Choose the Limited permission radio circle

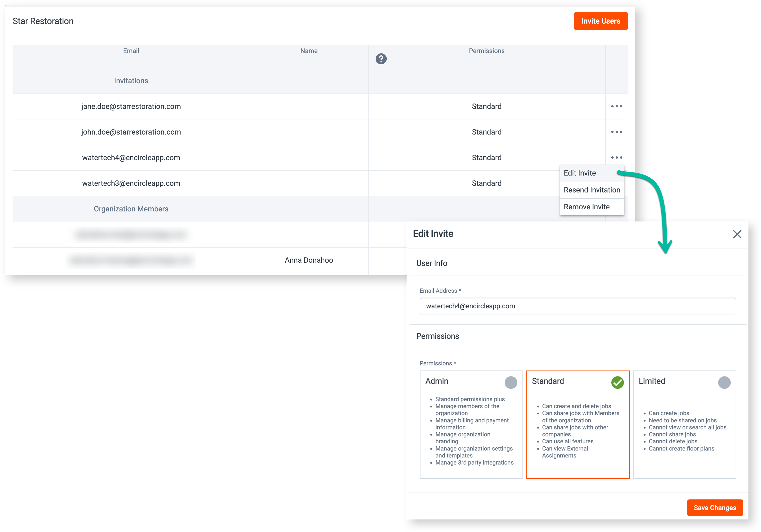coord(724,383)
